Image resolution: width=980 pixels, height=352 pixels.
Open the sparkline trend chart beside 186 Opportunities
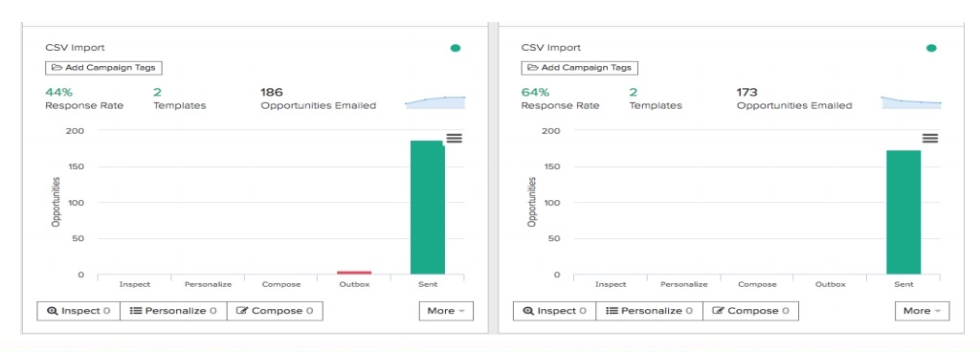point(435,102)
